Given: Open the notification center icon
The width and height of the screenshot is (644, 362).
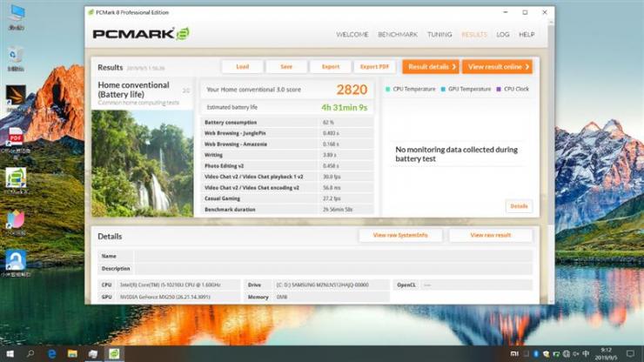Looking at the screenshot, I should [x=630, y=353].
